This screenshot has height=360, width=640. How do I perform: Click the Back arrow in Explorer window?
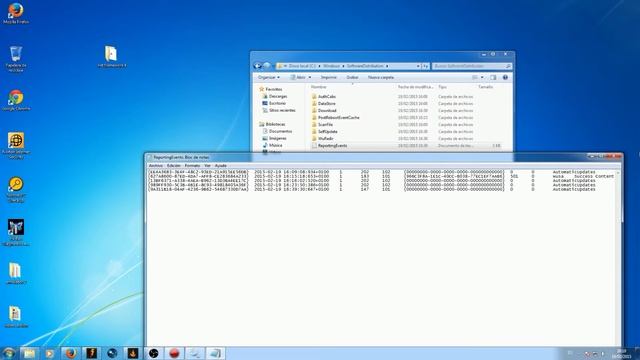(x=258, y=66)
